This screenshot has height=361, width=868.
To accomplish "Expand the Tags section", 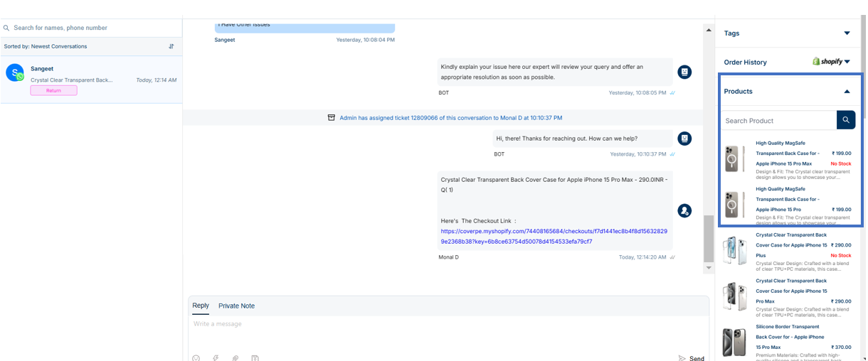I will (x=847, y=33).
